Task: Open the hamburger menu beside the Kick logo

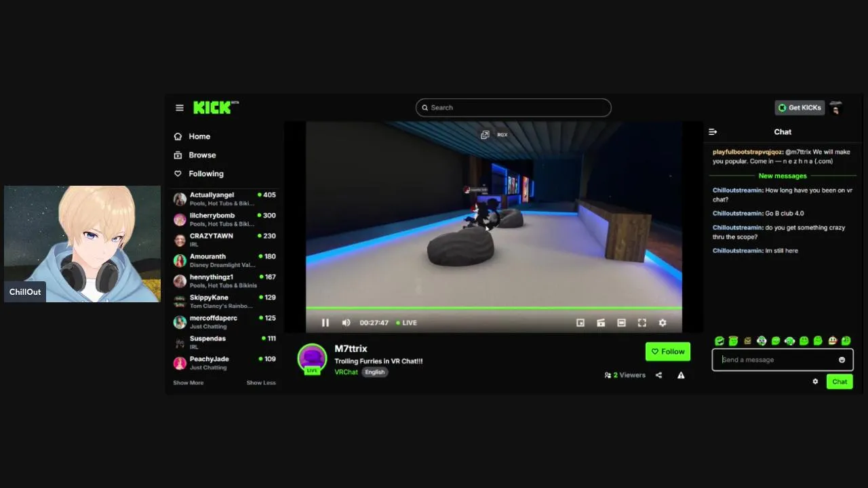Action: point(179,108)
